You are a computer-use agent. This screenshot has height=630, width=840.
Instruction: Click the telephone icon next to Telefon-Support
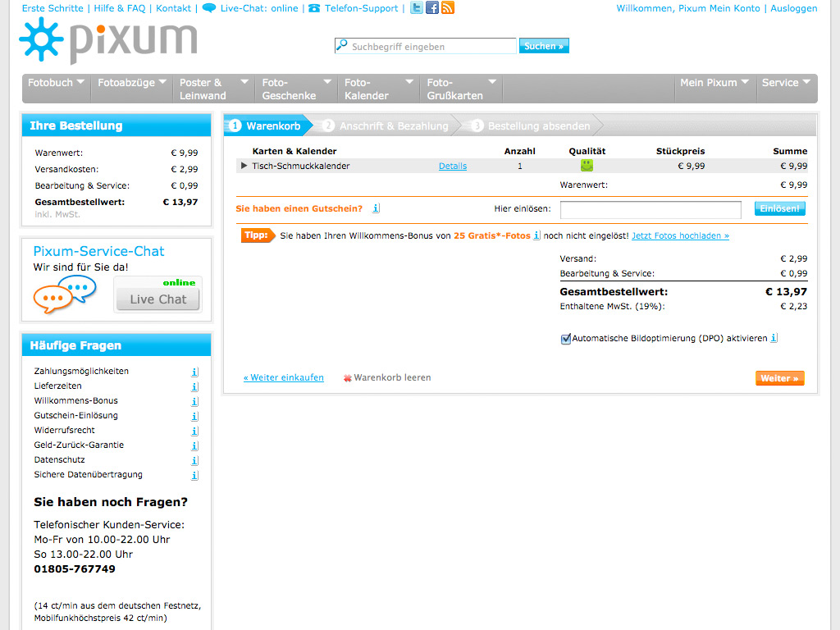(314, 8)
